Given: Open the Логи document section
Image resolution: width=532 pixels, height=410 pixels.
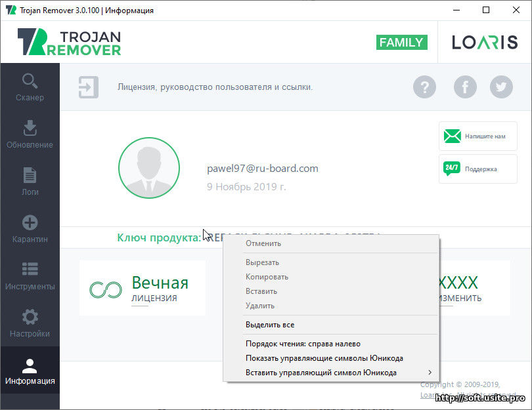Looking at the screenshot, I should tap(30, 181).
